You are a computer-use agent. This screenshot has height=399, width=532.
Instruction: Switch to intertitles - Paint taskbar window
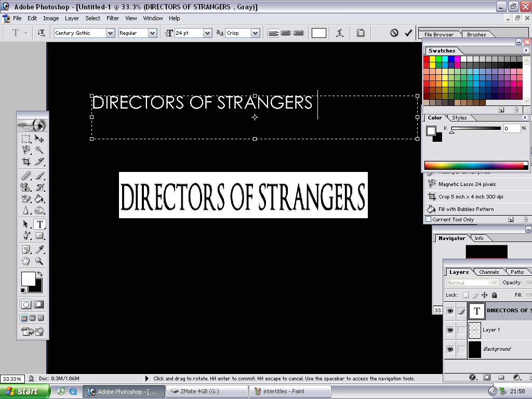[x=290, y=391]
